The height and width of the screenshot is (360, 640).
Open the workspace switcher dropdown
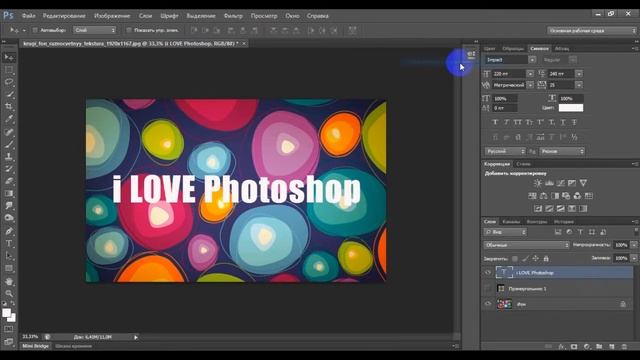(592, 31)
